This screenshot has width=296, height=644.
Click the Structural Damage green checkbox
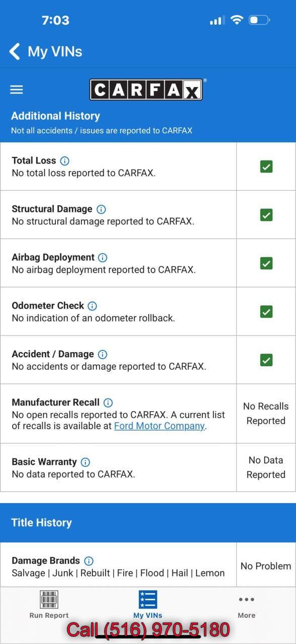coord(266,215)
